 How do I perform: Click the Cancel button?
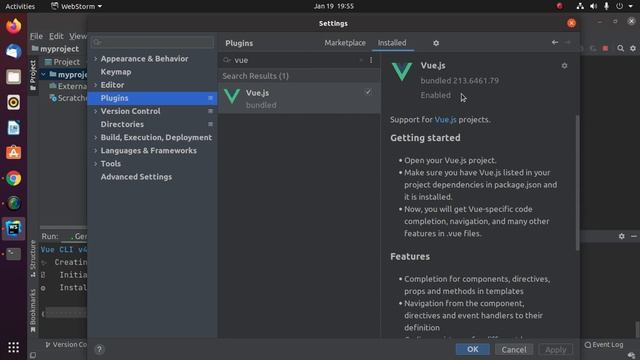pyautogui.click(x=514, y=349)
